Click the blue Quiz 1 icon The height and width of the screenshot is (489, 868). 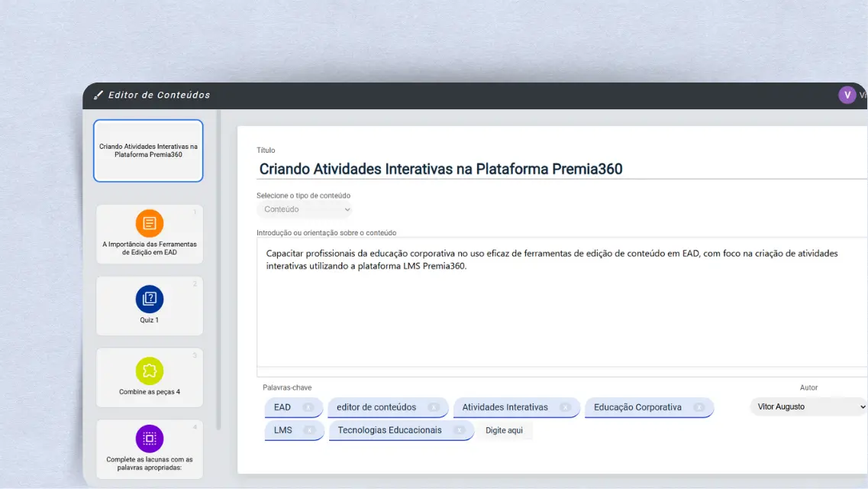pyautogui.click(x=150, y=299)
